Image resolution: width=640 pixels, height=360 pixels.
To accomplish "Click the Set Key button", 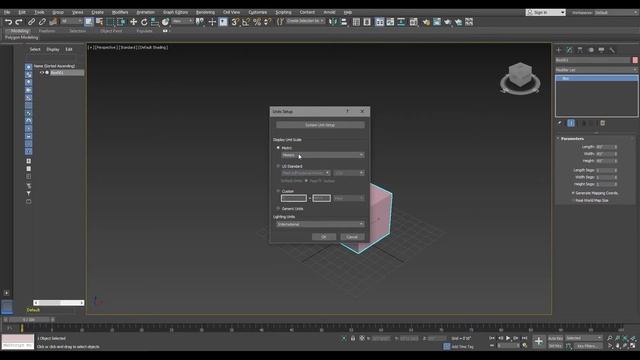I will (555, 346).
